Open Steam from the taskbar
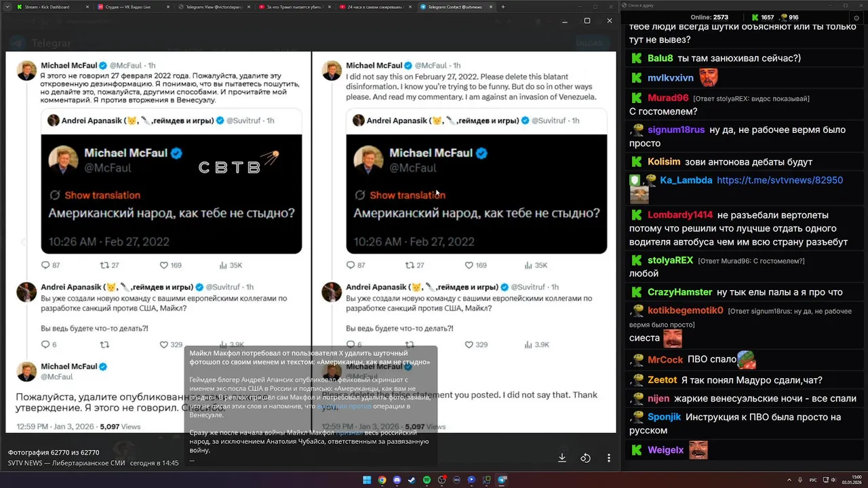This screenshot has height=488, width=868. point(412,480)
